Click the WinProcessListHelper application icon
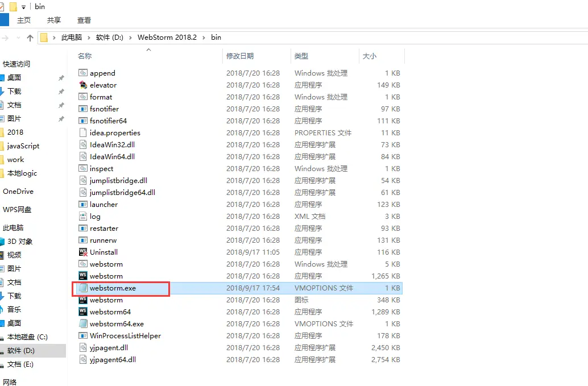 pyautogui.click(x=83, y=336)
